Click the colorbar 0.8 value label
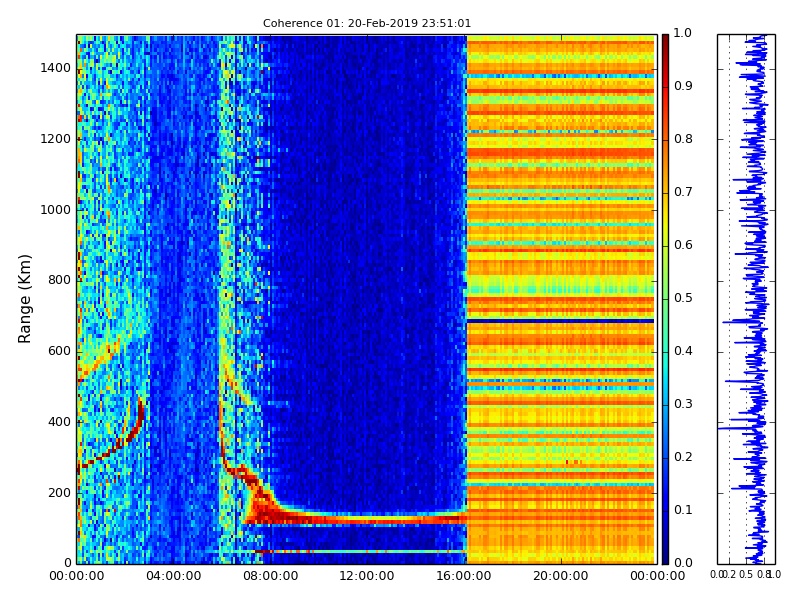 683,139
